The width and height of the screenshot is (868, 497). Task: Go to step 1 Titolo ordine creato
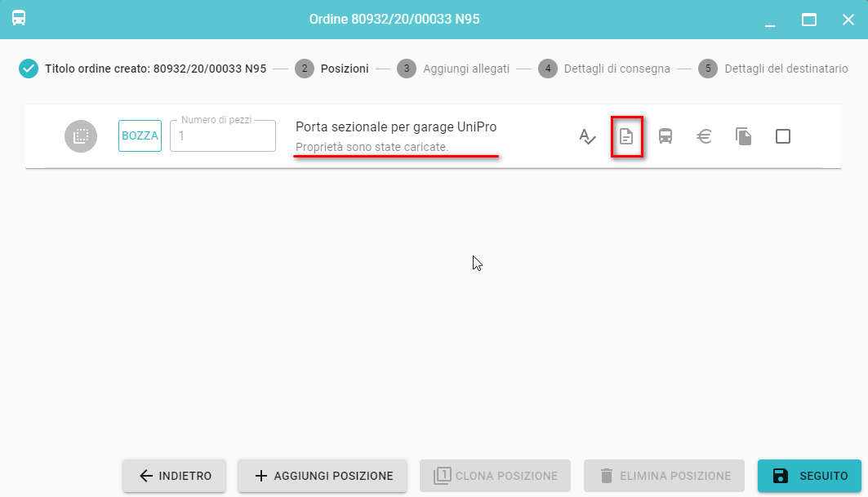[143, 69]
